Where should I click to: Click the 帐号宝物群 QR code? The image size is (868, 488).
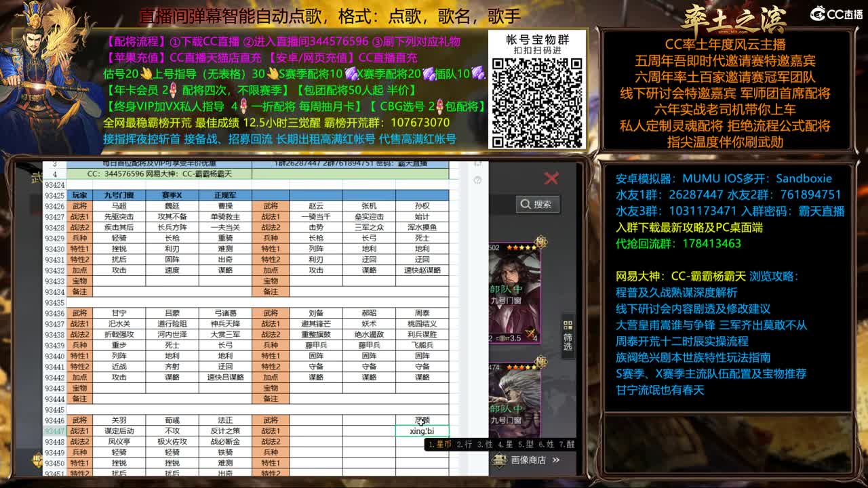(537, 102)
